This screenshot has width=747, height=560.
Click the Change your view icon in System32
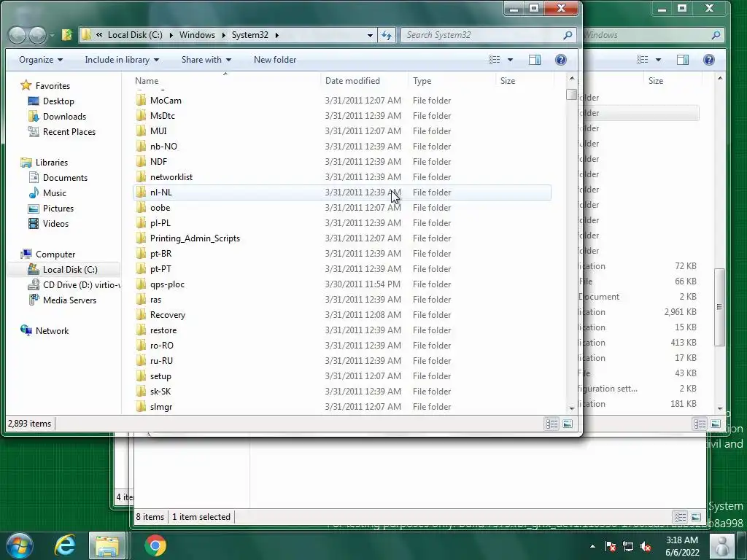coord(495,60)
